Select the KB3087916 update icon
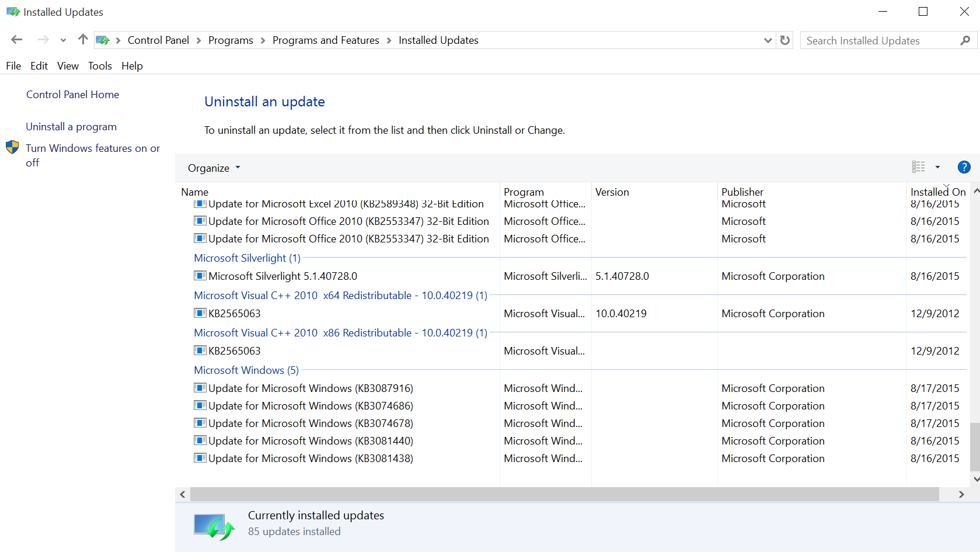 coord(200,388)
